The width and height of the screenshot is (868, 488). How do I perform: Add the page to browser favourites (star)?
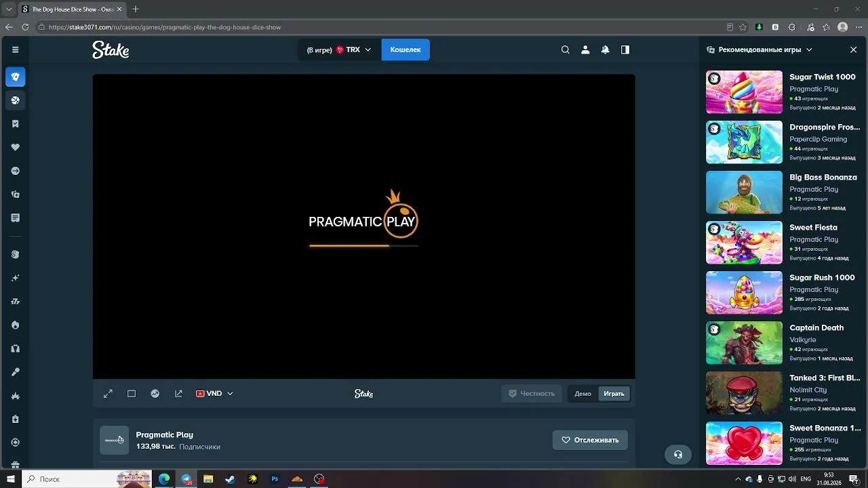pos(743,27)
